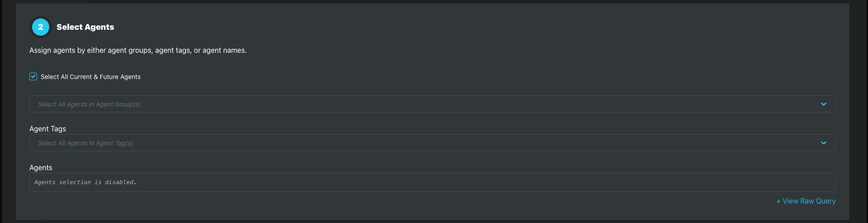The image size is (868, 223).
Task: Click the step 2 circle badge
Action: tap(41, 27)
